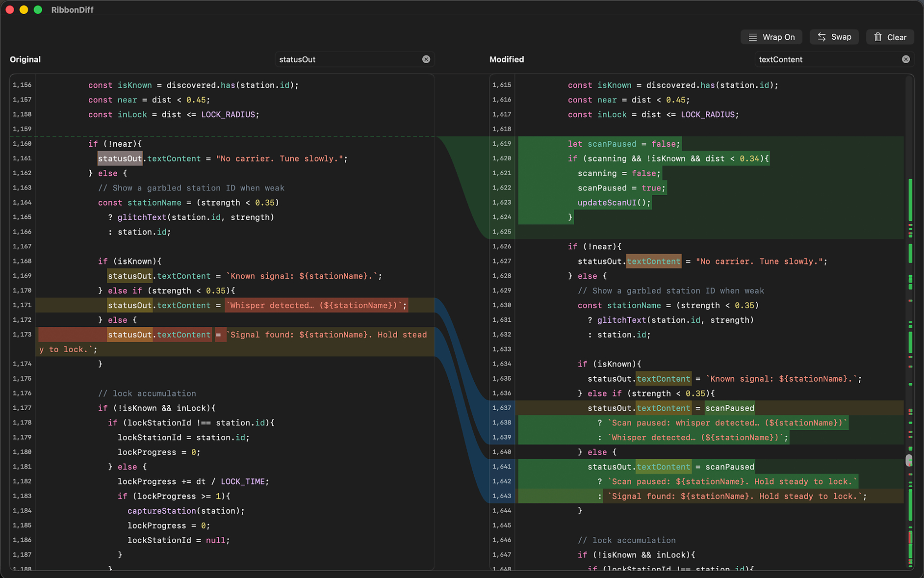Click the line-wrap icon on the Wrap On button
Viewport: 924px width, 578px height.
click(752, 37)
